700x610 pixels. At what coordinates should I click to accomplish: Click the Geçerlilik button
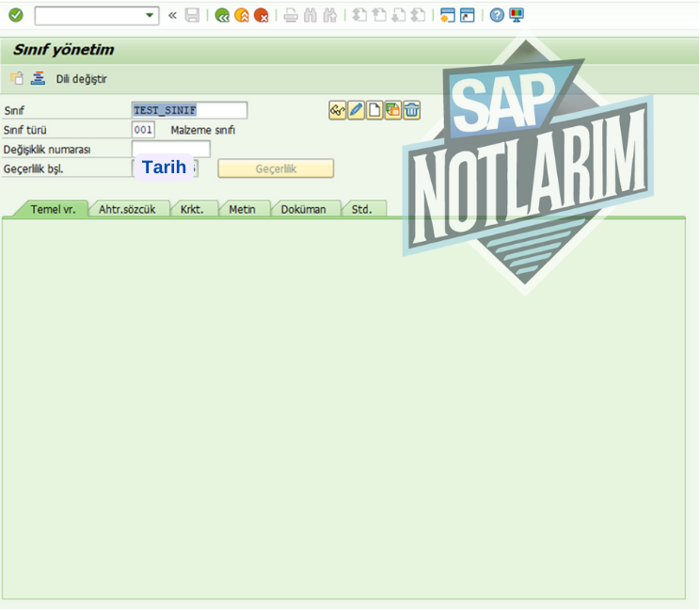(276, 169)
